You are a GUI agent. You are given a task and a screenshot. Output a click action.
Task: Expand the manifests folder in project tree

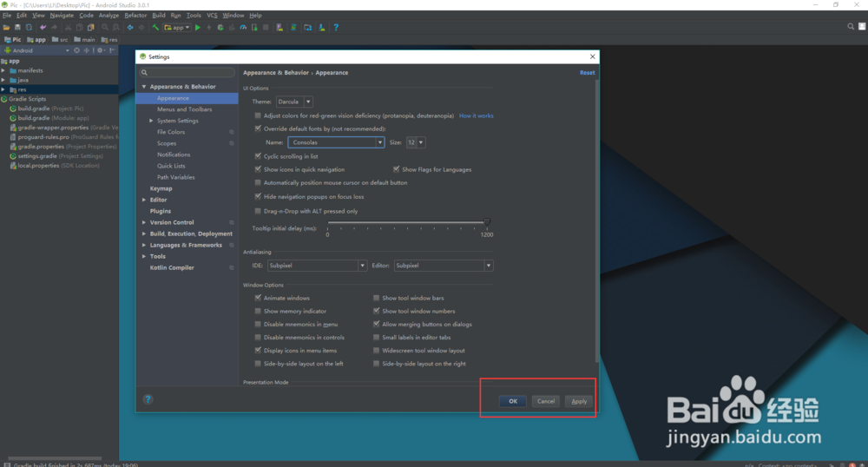click(x=3, y=71)
